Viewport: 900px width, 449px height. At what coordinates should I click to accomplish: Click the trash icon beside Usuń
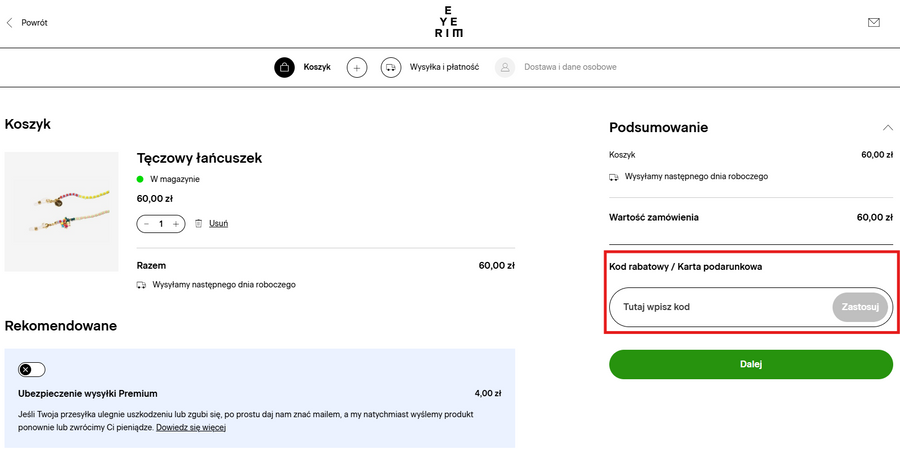point(198,224)
